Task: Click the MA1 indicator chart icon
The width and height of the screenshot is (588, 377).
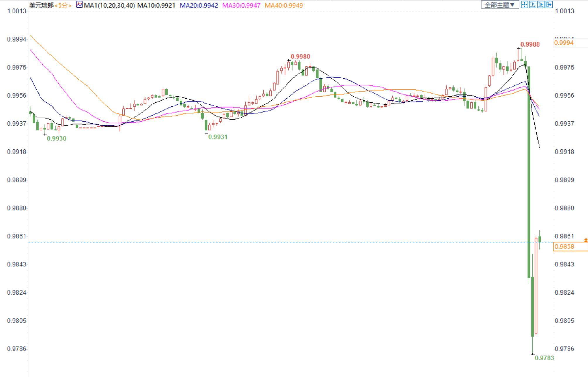Action: tap(79, 5)
